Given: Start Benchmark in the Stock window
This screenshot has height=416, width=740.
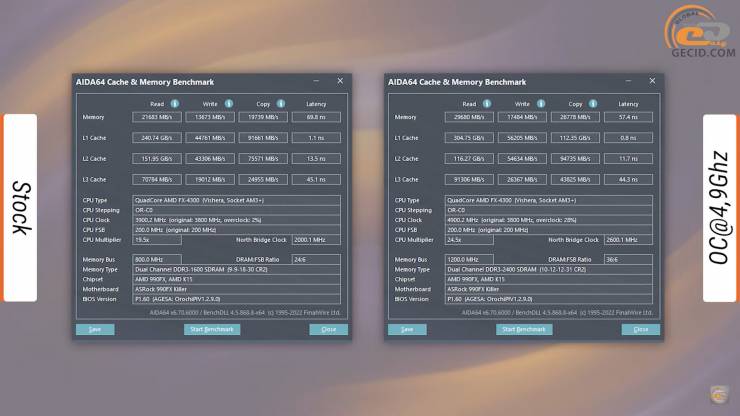Looking at the screenshot, I should [212, 330].
